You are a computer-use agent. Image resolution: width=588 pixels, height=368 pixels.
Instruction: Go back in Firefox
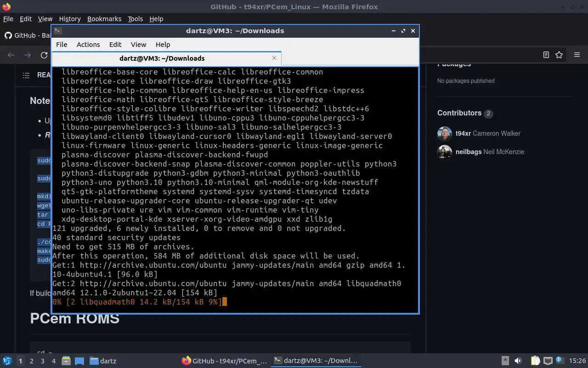(11, 55)
